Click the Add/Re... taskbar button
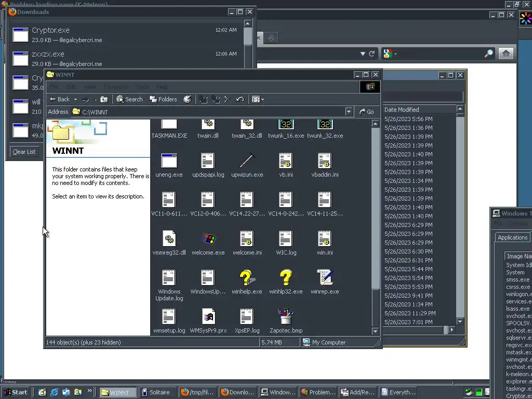 tap(357, 392)
